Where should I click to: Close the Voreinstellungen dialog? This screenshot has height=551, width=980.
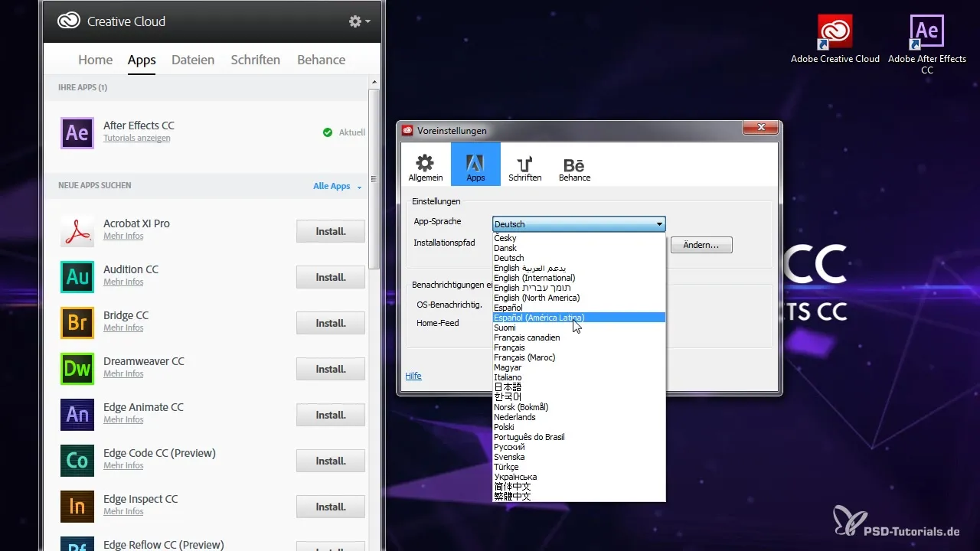coord(761,129)
